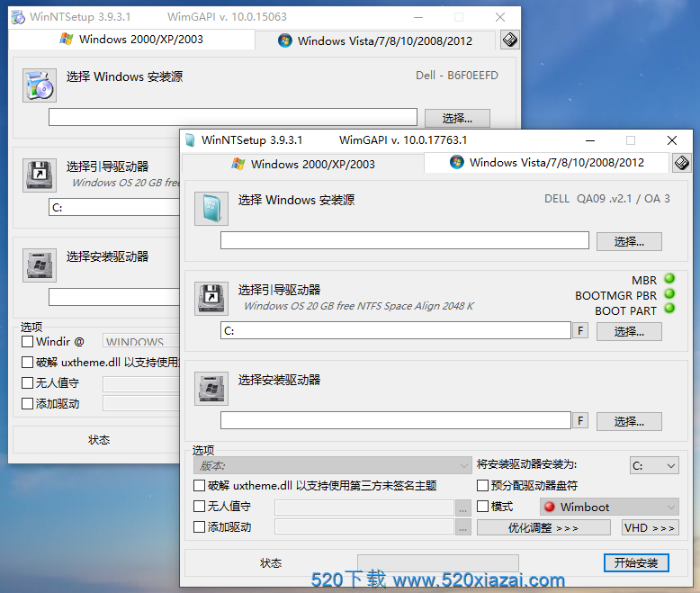Screen dimensions: 700x593
Task: Tick 添加驱动 checkbox in back window
Action: 27,404
